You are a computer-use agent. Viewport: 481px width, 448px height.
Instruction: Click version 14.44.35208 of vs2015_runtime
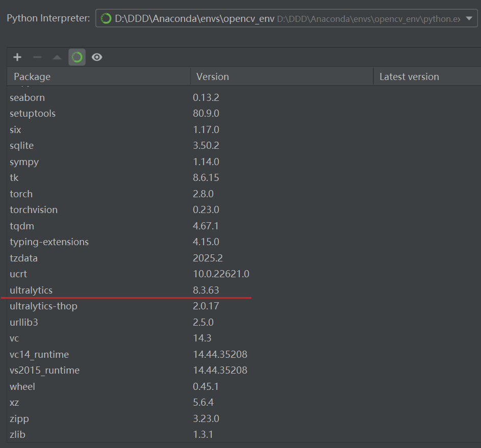pos(220,370)
